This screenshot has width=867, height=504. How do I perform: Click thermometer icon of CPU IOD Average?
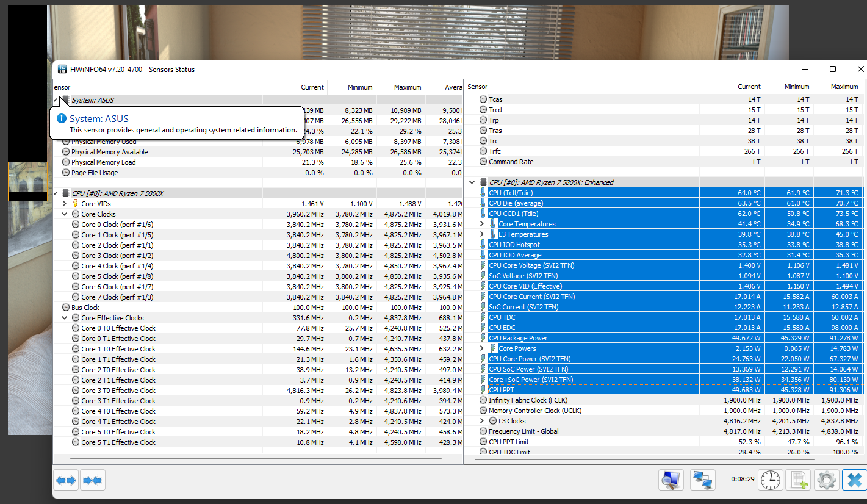click(483, 255)
